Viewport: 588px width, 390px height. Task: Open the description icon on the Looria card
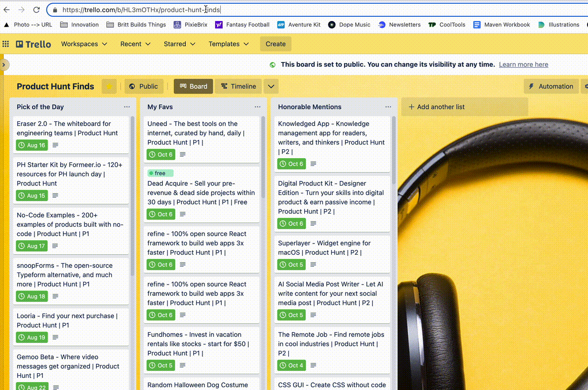click(55, 337)
